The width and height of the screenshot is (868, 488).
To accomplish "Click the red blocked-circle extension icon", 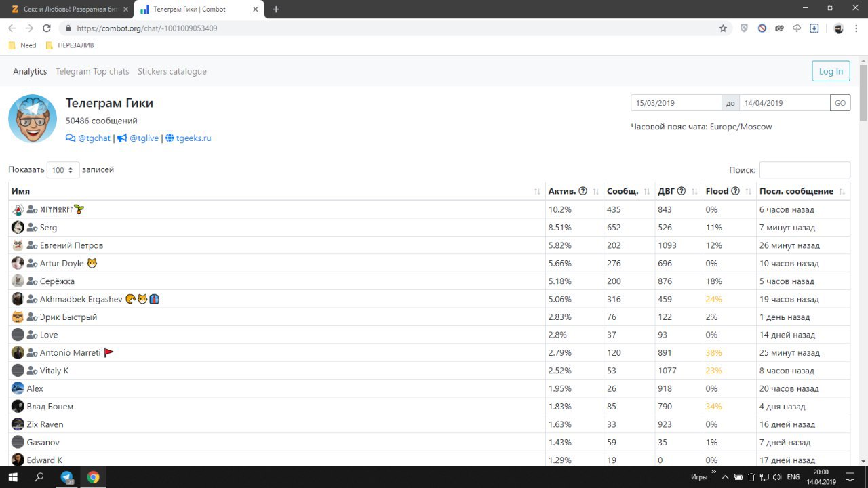I will point(762,28).
